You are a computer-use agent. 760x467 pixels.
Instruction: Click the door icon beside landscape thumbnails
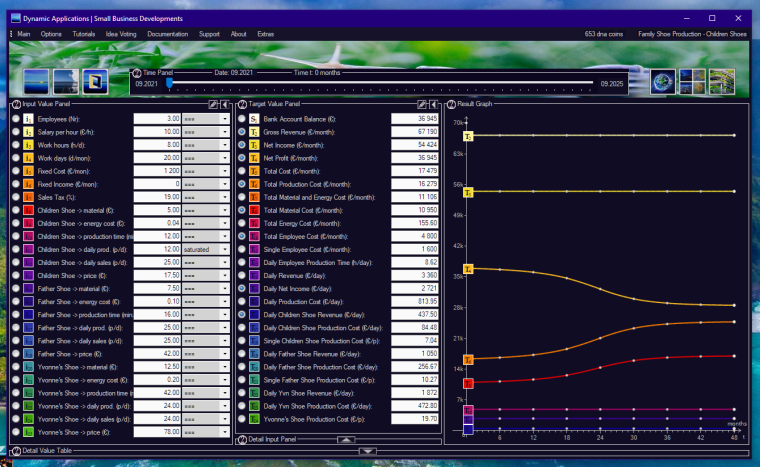(x=95, y=81)
